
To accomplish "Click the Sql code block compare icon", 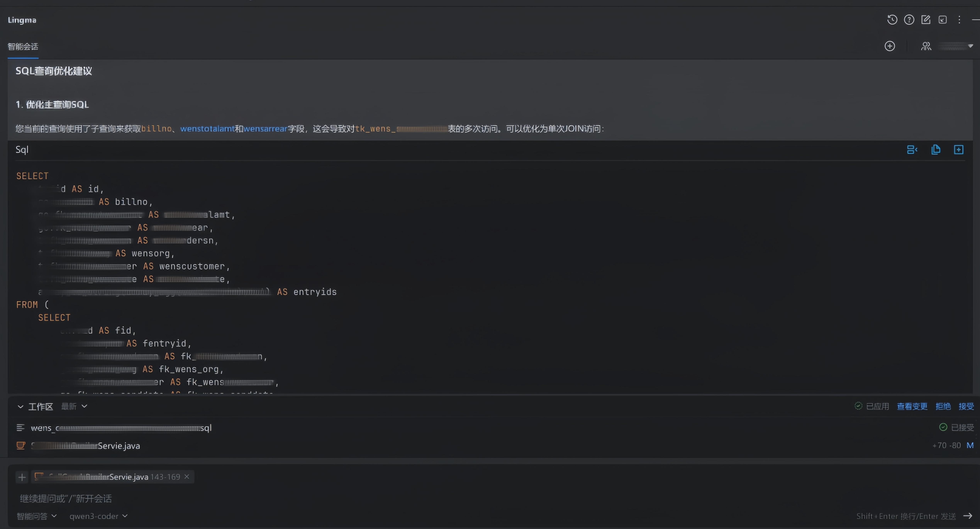I will click(x=912, y=150).
